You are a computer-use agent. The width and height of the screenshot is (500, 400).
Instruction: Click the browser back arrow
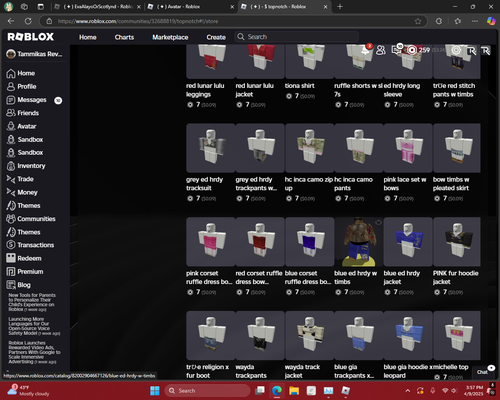pos(11,21)
